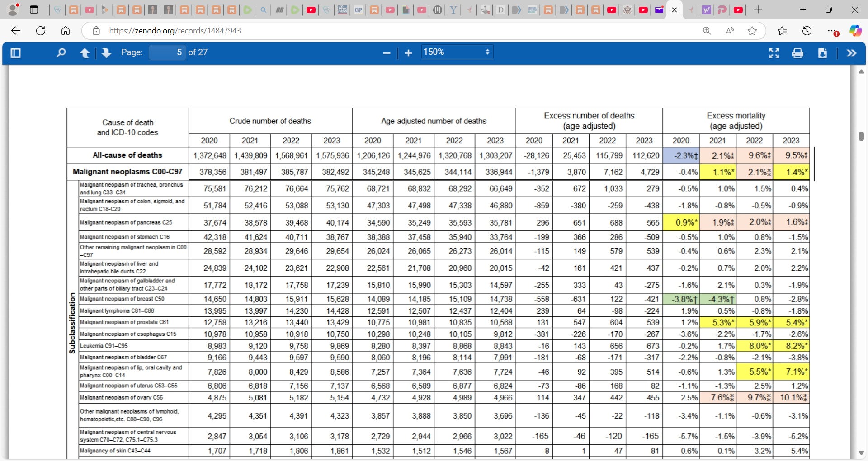Open a new browser tab
Viewport: 868px width, 461px height.
click(758, 9)
